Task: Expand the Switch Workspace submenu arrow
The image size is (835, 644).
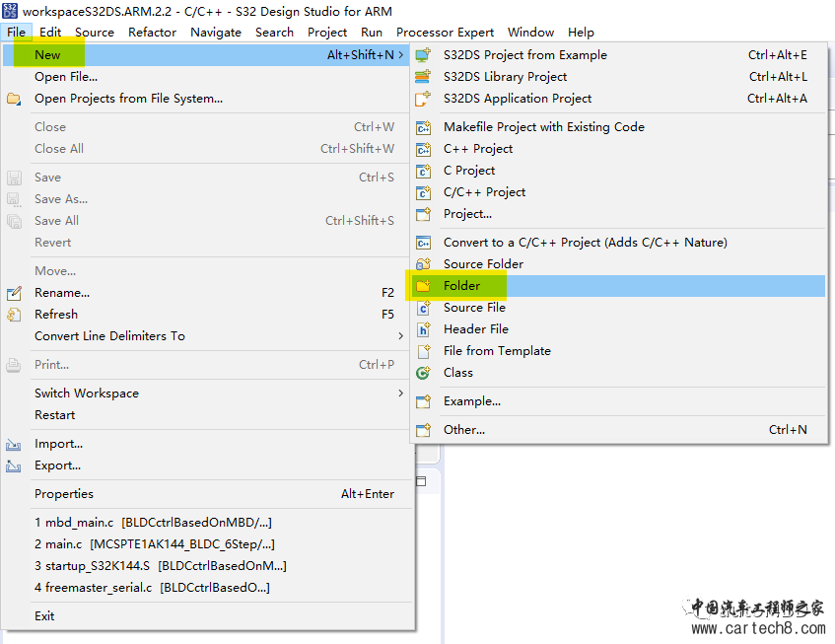Action: pyautogui.click(x=401, y=394)
